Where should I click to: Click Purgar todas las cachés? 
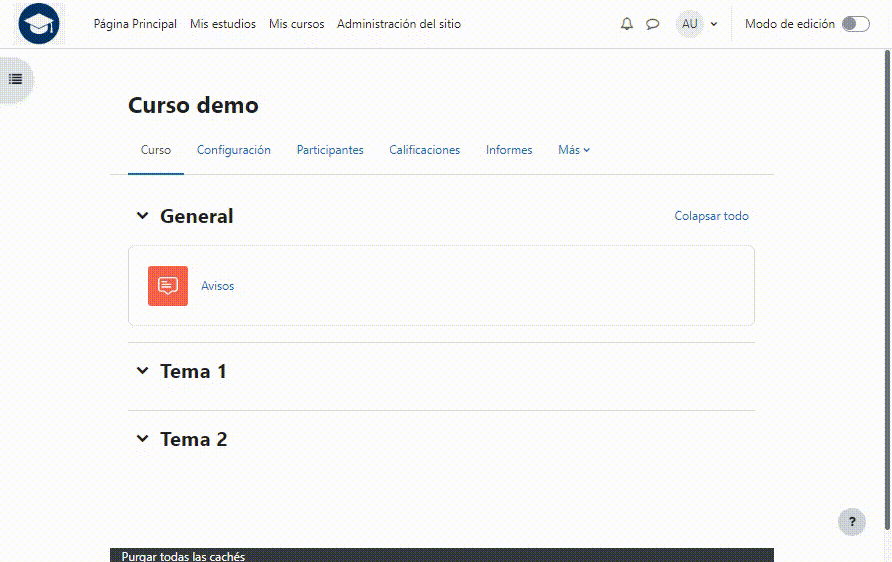183,556
